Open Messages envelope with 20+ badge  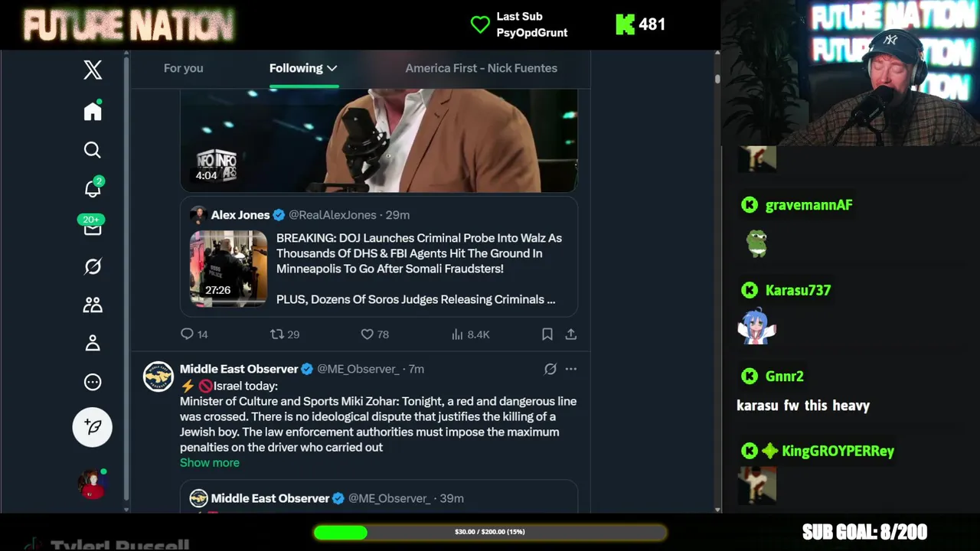coord(92,227)
